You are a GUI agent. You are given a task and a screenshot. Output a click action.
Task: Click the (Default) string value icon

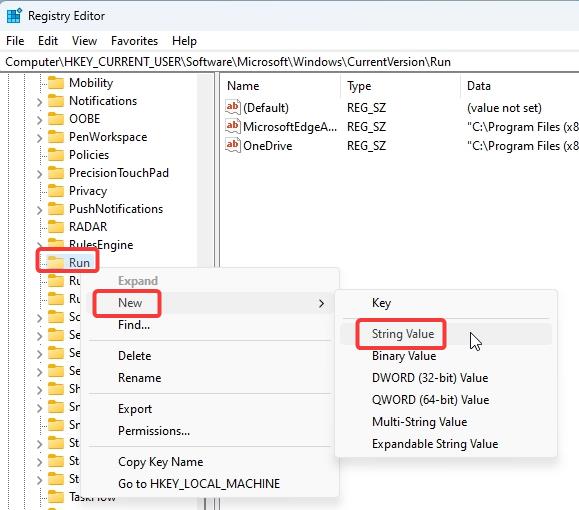pyautogui.click(x=233, y=107)
